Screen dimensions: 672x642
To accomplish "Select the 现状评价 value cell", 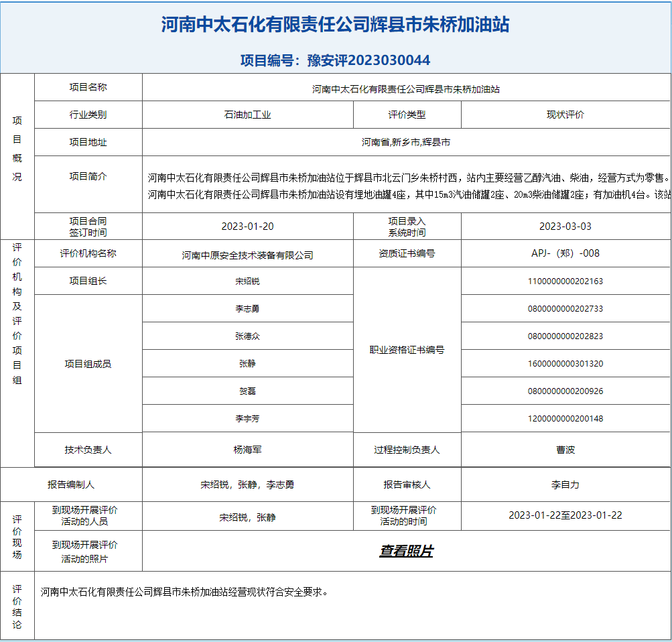I will [565, 115].
